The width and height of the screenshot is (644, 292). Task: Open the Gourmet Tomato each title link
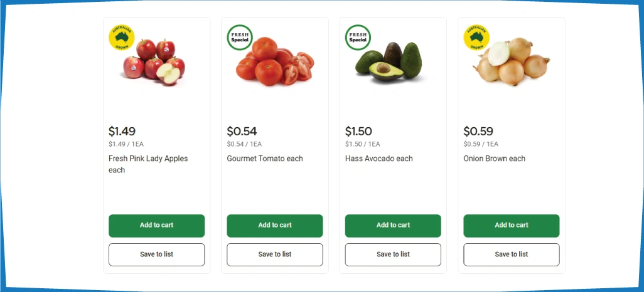click(265, 159)
